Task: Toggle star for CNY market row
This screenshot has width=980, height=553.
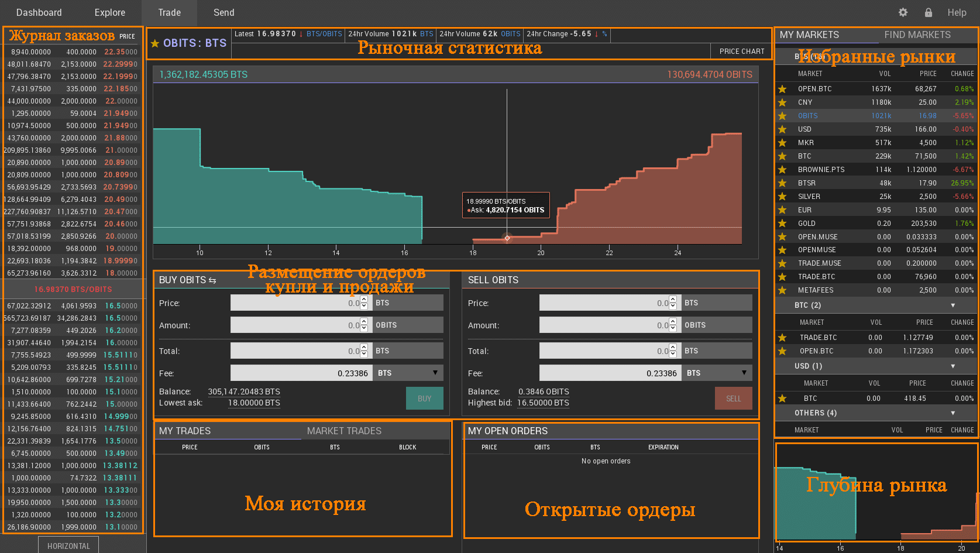Action: click(x=782, y=102)
